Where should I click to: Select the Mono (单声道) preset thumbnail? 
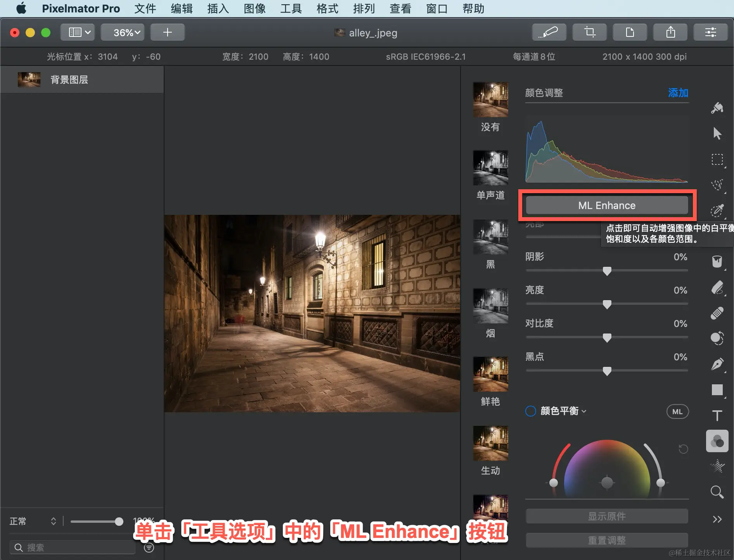click(490, 168)
